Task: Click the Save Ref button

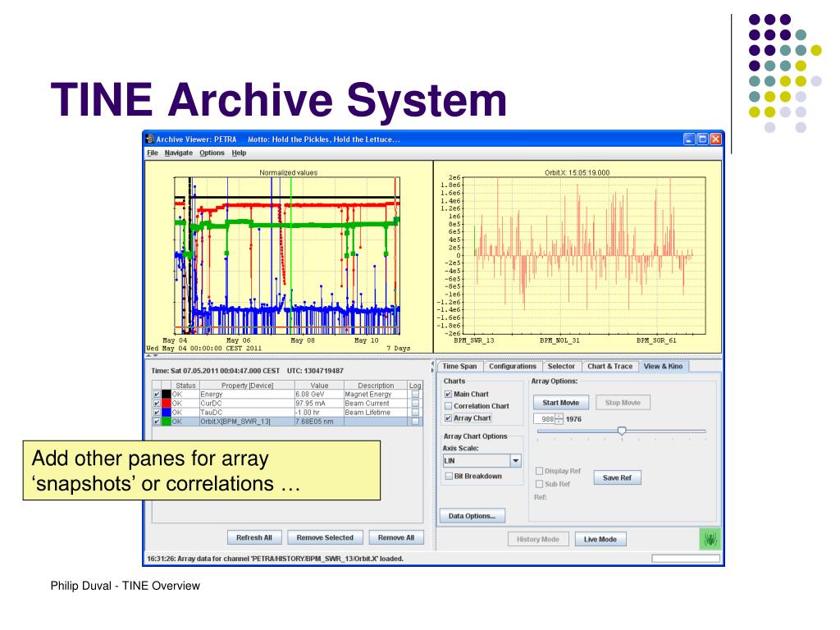Action: pyautogui.click(x=617, y=477)
